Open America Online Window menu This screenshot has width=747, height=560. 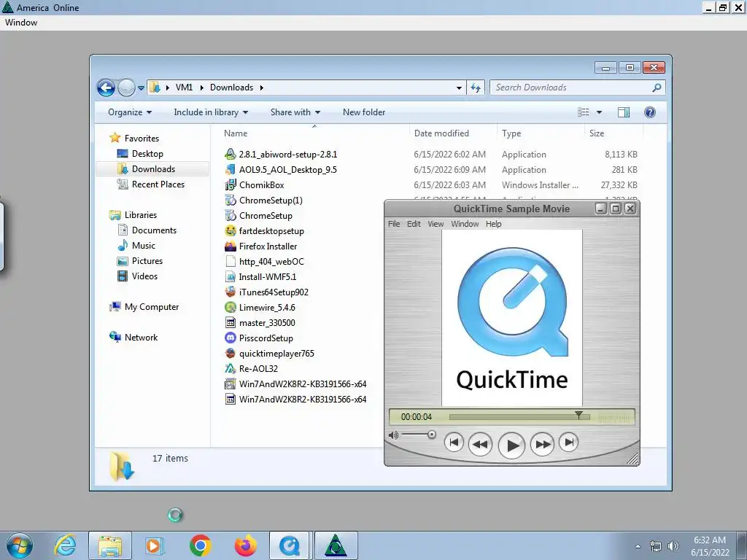[21, 23]
